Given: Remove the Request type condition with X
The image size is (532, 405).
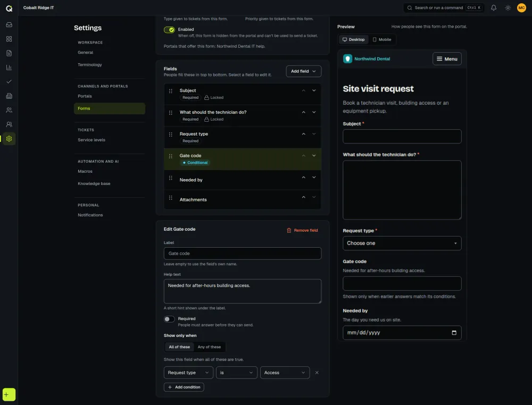Looking at the screenshot, I should pos(317,373).
